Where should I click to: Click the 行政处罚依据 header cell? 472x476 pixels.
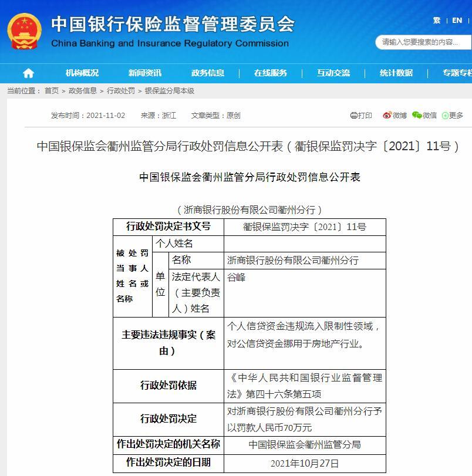(x=168, y=386)
